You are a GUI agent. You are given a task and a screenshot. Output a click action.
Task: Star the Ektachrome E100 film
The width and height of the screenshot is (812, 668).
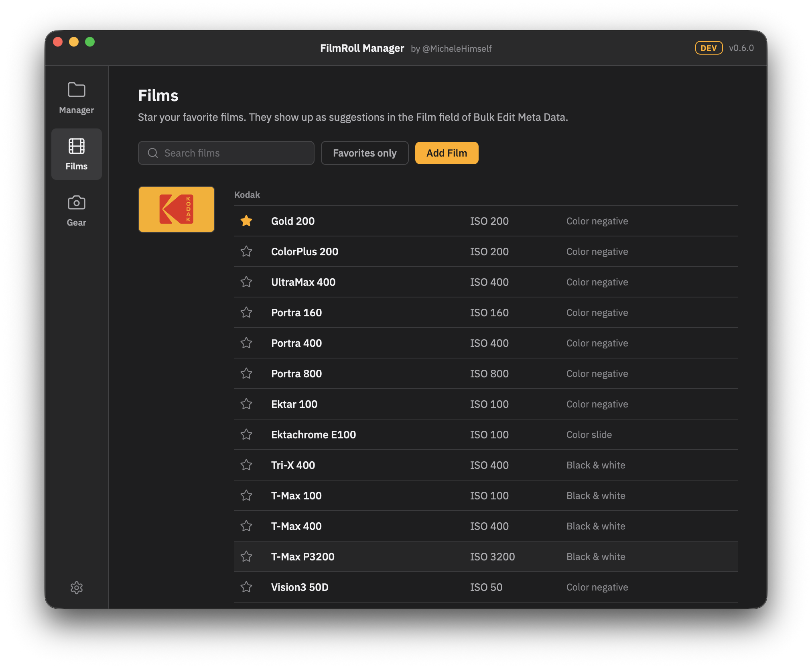coord(246,434)
